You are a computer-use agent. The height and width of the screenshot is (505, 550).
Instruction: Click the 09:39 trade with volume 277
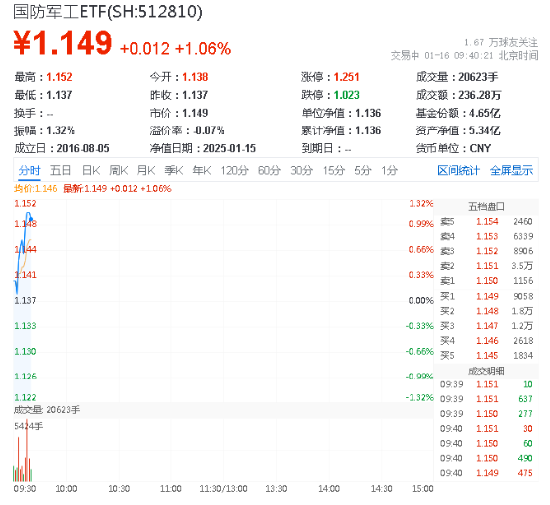[486, 414]
